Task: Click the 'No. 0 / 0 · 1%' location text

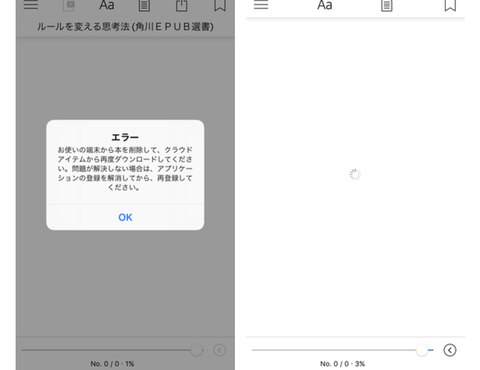Action: [112, 364]
